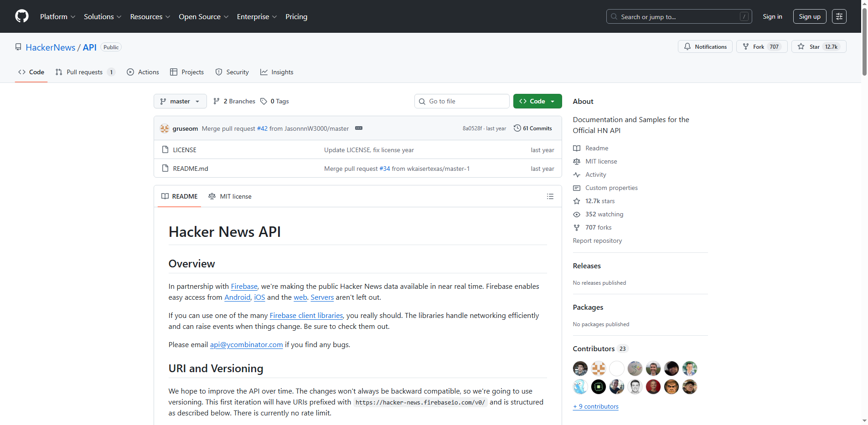Click the clock icon next to 61 Commits
The image size is (868, 425).
517,128
